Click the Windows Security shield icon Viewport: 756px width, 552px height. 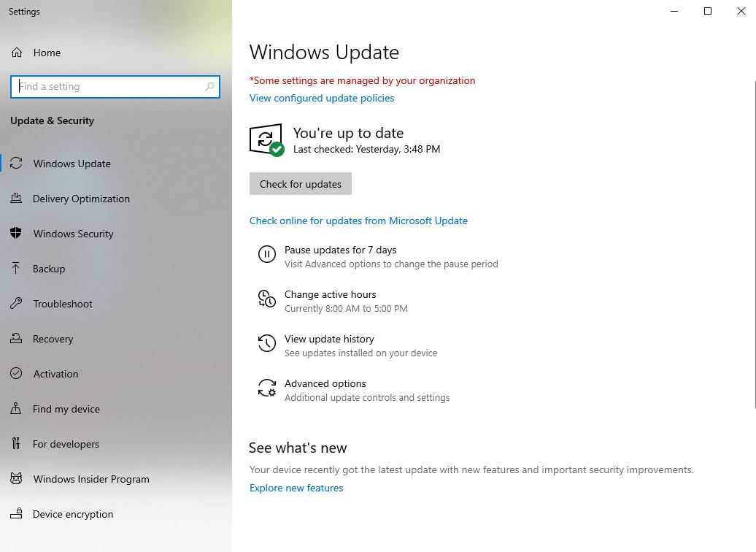pos(16,234)
